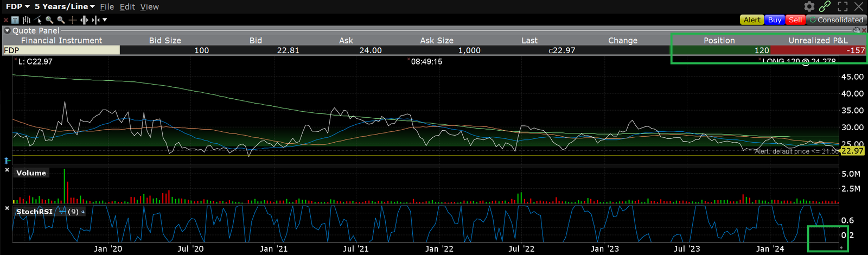
Task: Activate the crosshair cursor tool
Action: click(x=72, y=20)
